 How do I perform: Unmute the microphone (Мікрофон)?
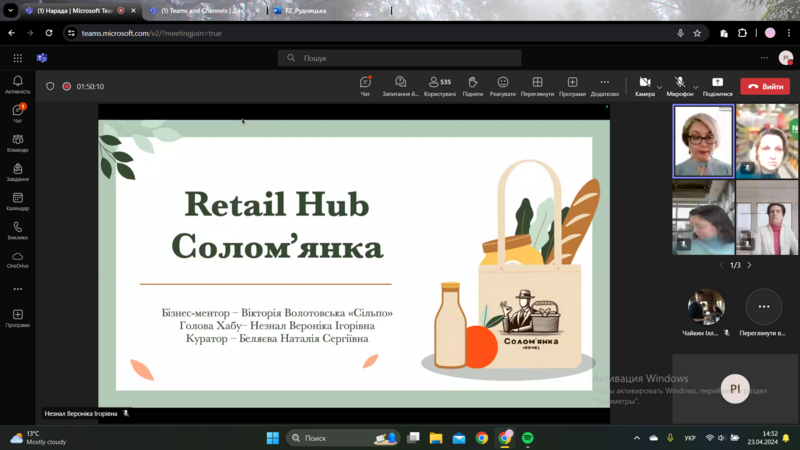click(680, 86)
